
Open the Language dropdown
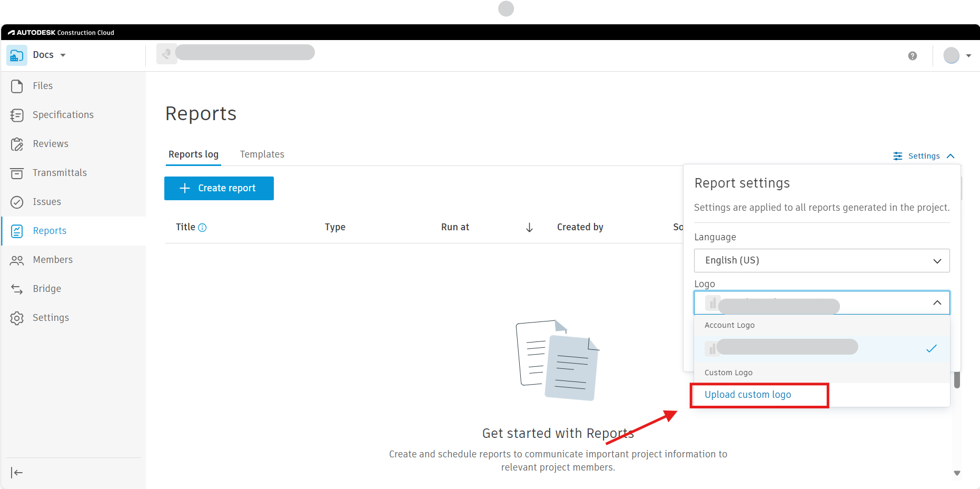[x=821, y=260]
